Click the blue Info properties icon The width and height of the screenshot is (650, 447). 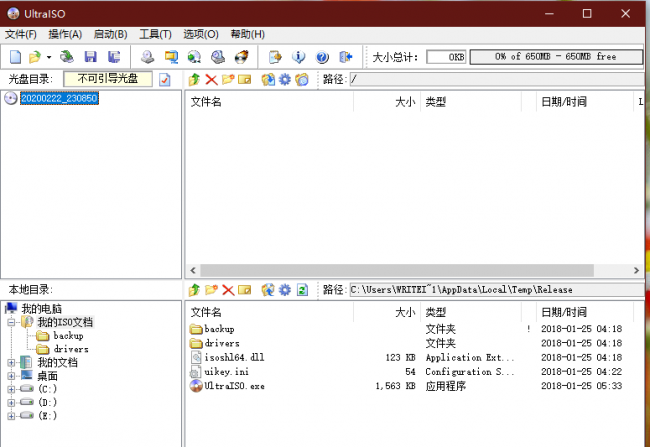pos(298,57)
